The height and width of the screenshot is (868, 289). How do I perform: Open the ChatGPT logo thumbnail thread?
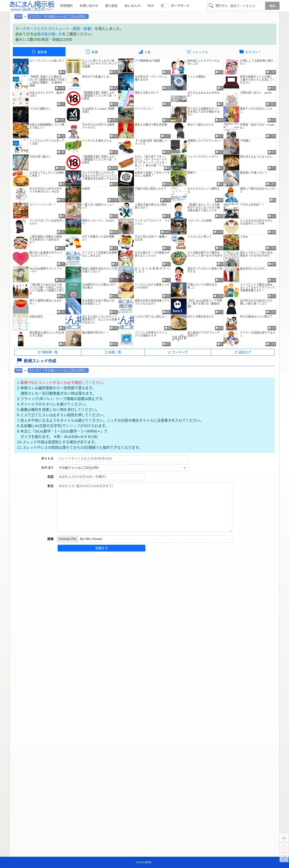pos(126,179)
